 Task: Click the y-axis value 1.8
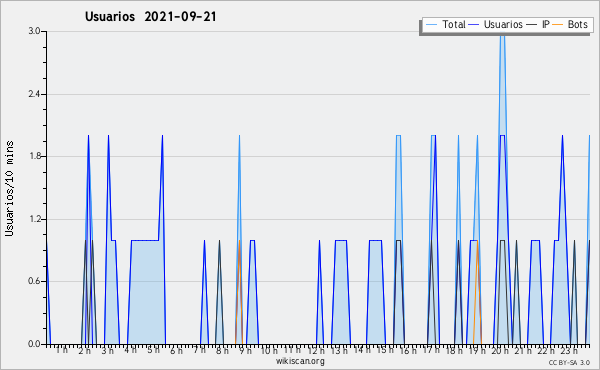coord(34,156)
